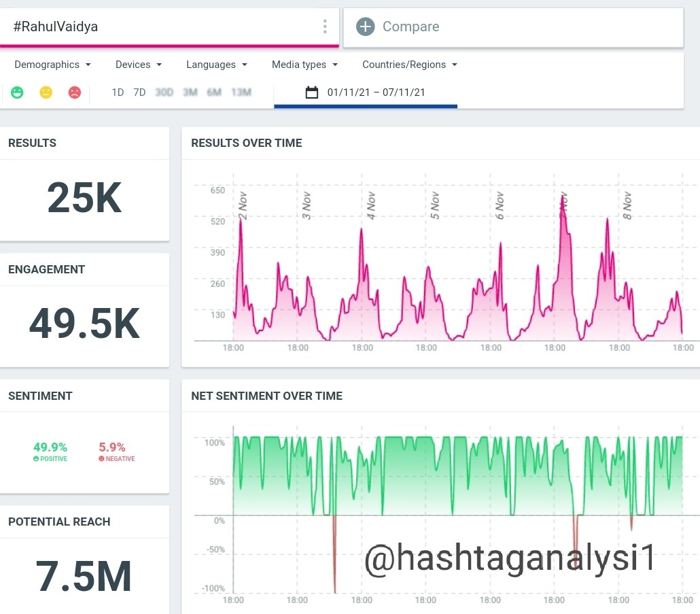
Task: Click the 7.5M potential reach value
Action: coord(84,576)
